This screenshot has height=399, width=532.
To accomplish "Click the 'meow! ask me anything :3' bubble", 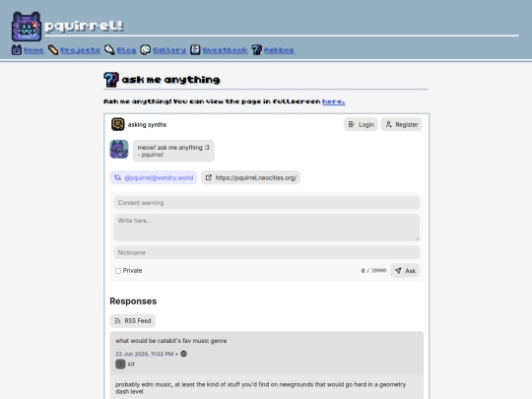I will tap(173, 151).
